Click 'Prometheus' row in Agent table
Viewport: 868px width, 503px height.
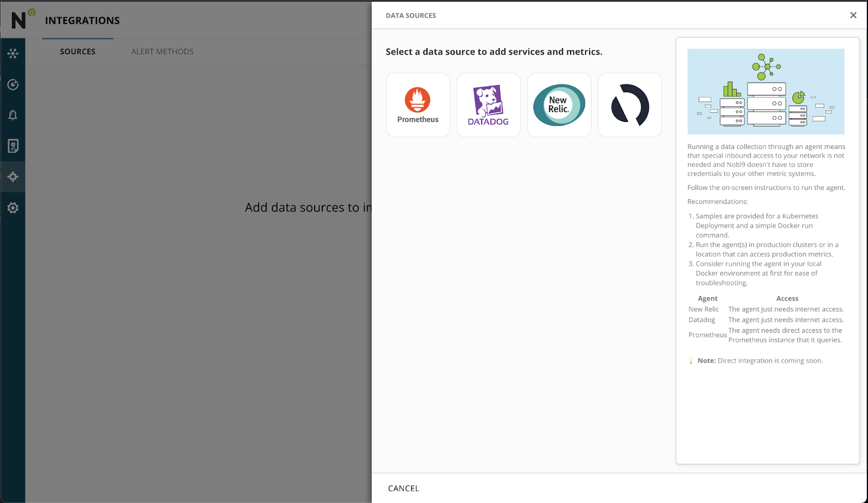pos(766,335)
